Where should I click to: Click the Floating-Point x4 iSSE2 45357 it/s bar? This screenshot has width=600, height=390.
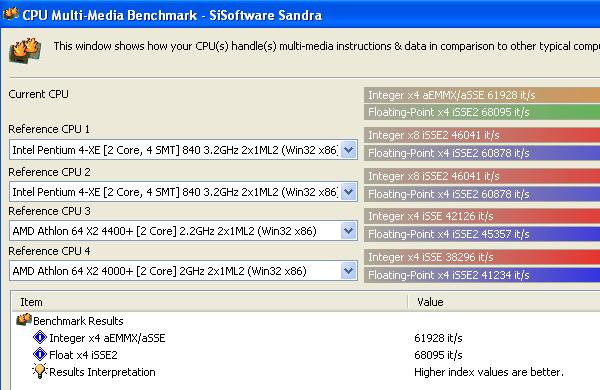point(482,234)
